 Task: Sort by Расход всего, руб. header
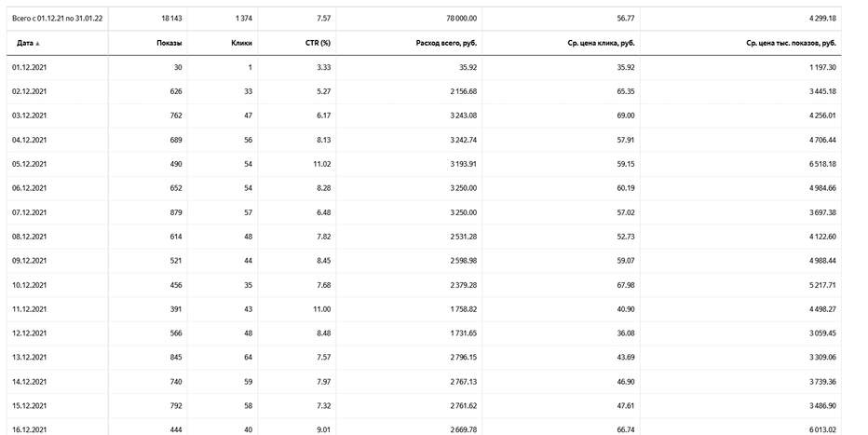point(446,43)
